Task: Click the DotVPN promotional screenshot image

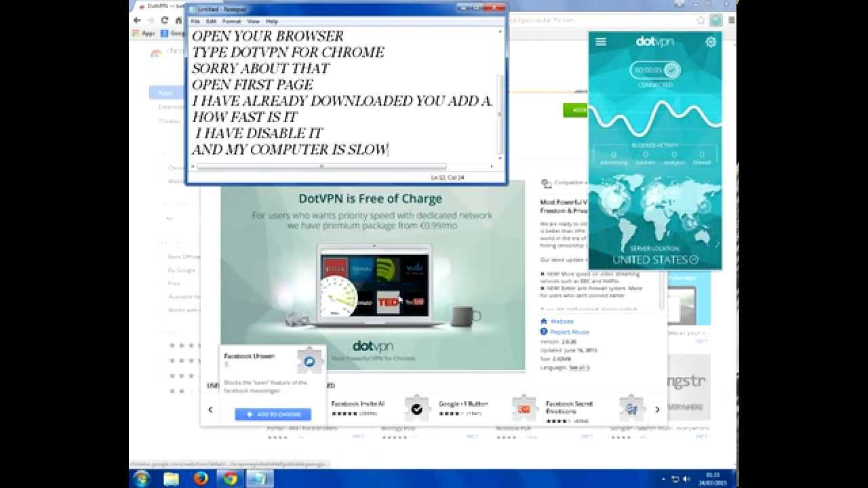Action: (373, 276)
